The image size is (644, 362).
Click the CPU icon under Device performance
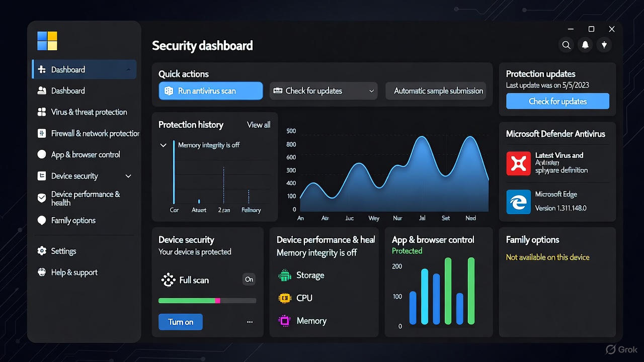[285, 298]
